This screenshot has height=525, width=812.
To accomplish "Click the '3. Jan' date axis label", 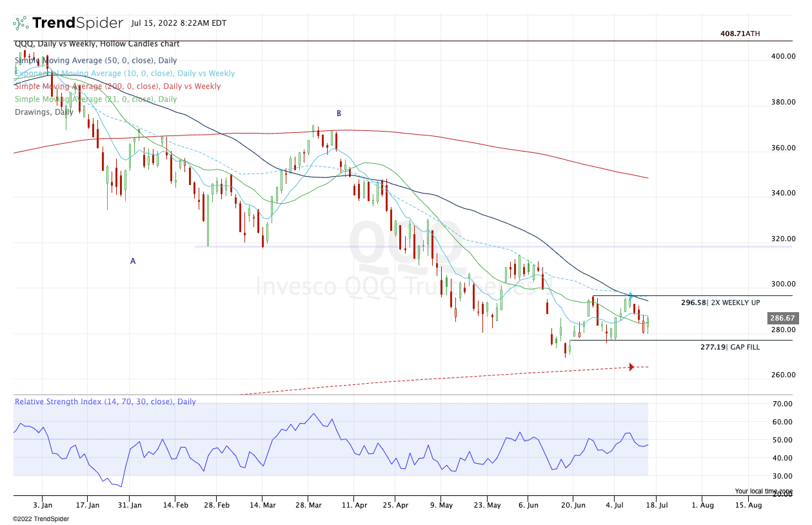I will [x=43, y=505].
